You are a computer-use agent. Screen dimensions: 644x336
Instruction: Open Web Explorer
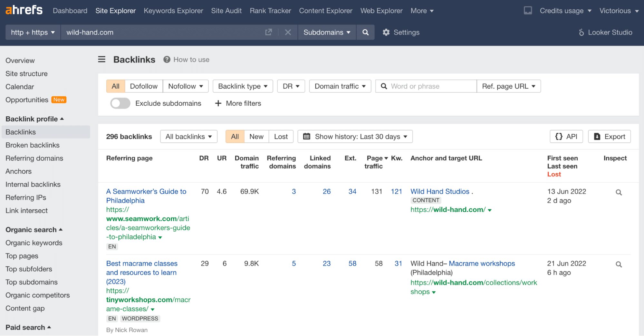[x=381, y=11]
